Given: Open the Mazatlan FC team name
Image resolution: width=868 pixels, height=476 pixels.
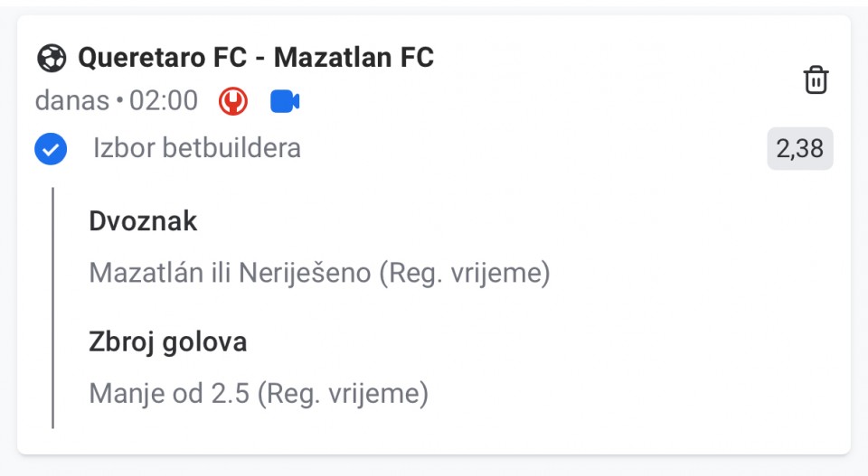Looking at the screenshot, I should click(354, 59).
